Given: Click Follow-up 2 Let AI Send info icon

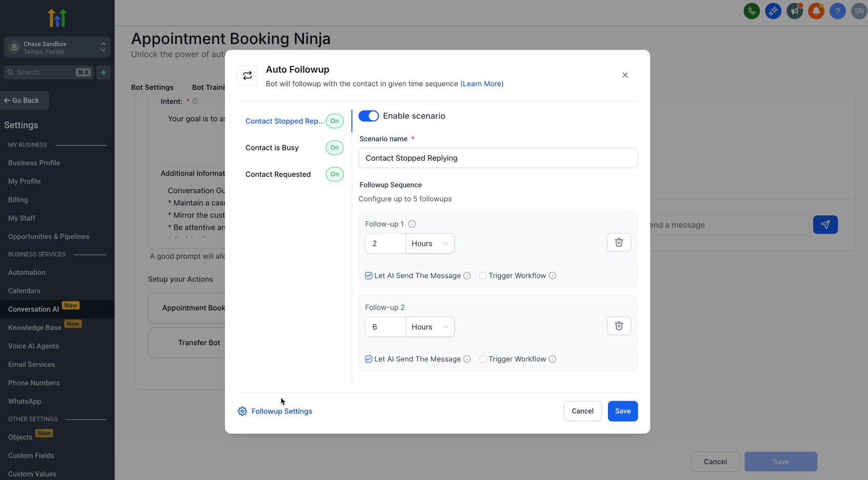Looking at the screenshot, I should coord(467,359).
